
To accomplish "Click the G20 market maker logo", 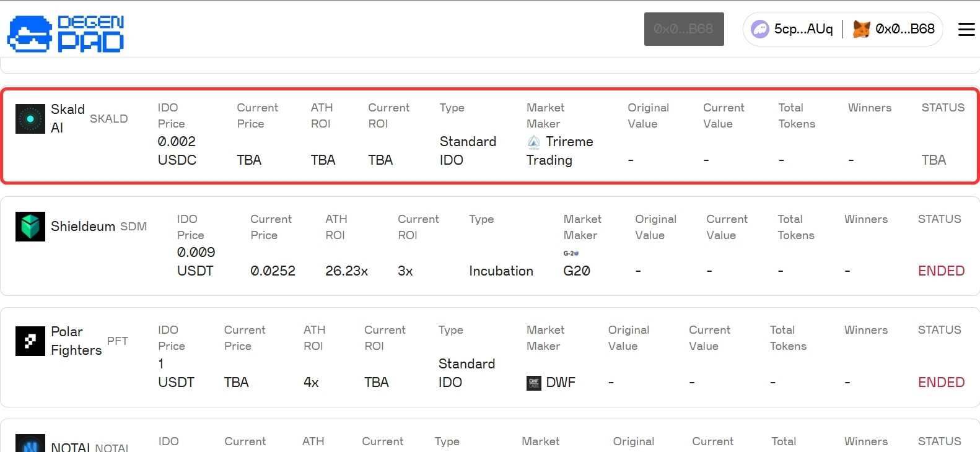I will coord(571,253).
